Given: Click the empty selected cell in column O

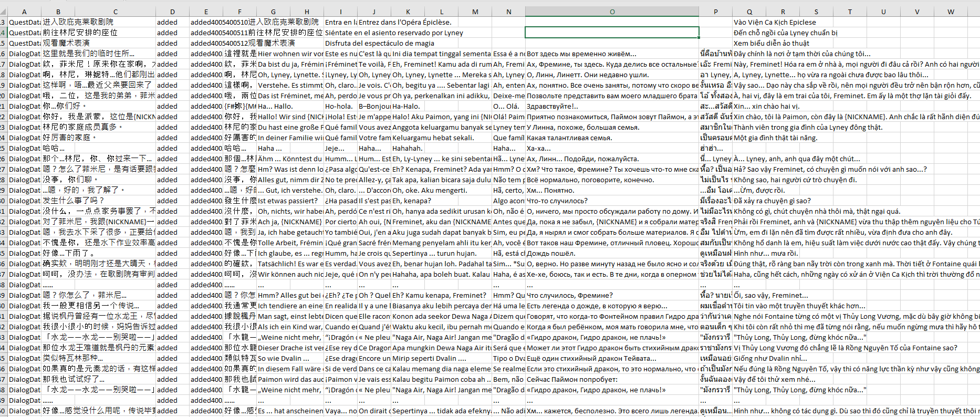Looking at the screenshot, I should [612, 33].
